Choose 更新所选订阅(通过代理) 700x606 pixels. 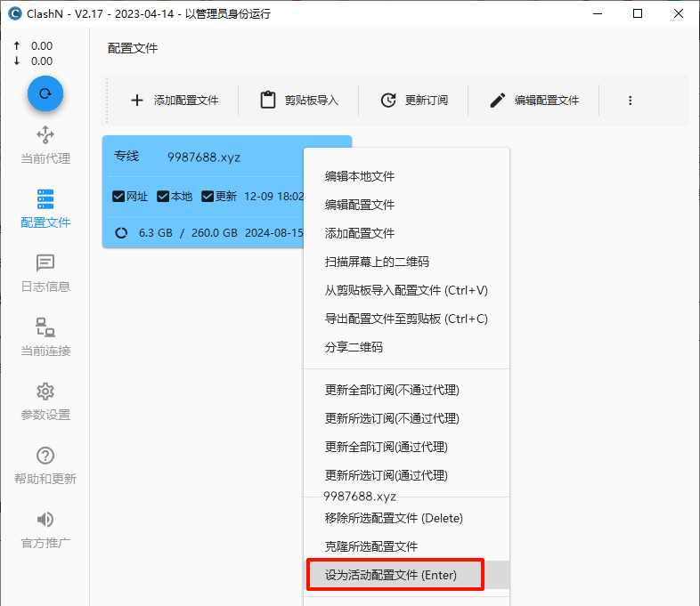click(406, 475)
